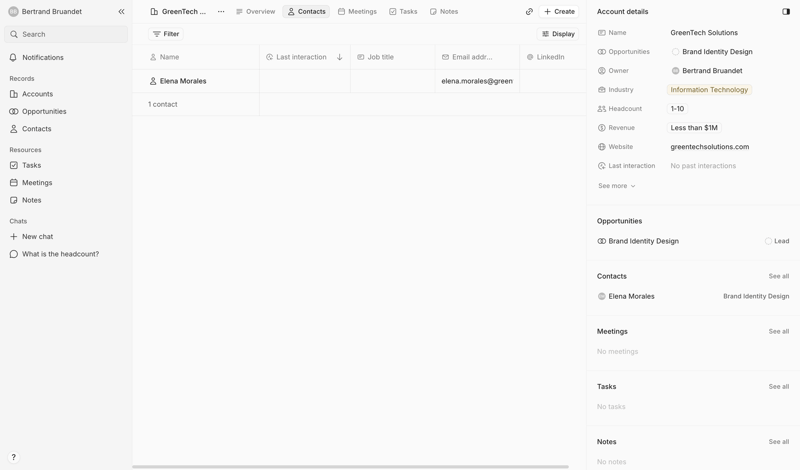Open the three-dots more options menu
800x470 pixels.
pos(221,11)
